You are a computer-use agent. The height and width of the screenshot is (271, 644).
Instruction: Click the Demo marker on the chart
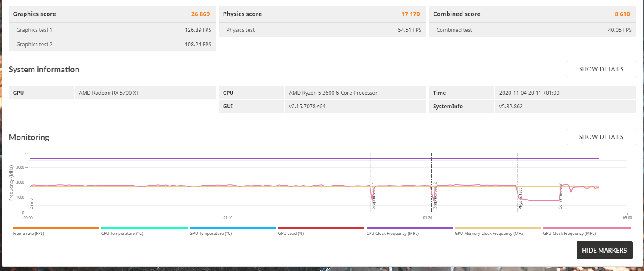pyautogui.click(x=31, y=204)
